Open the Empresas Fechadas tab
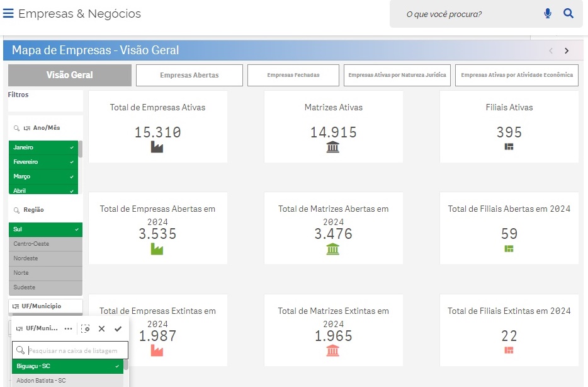The image size is (588, 387). (293, 75)
